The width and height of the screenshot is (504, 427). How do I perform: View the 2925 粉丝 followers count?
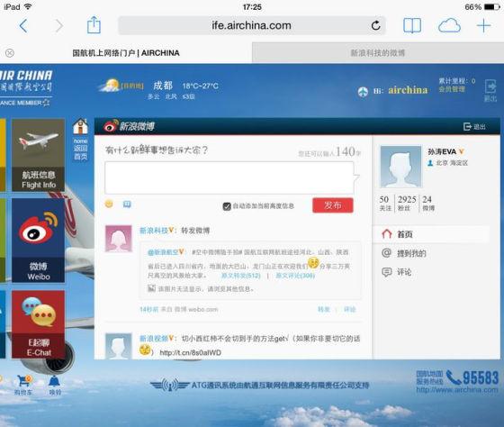(x=406, y=203)
